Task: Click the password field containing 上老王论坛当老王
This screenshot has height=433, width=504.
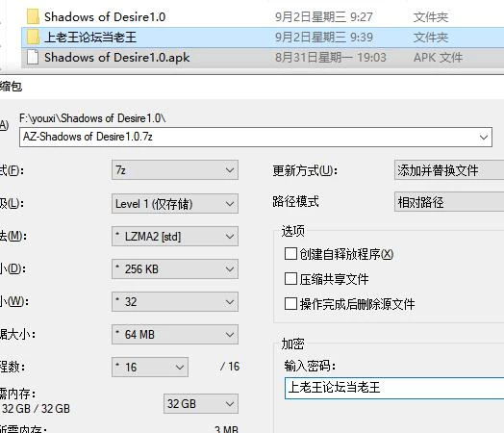Action: (394, 388)
